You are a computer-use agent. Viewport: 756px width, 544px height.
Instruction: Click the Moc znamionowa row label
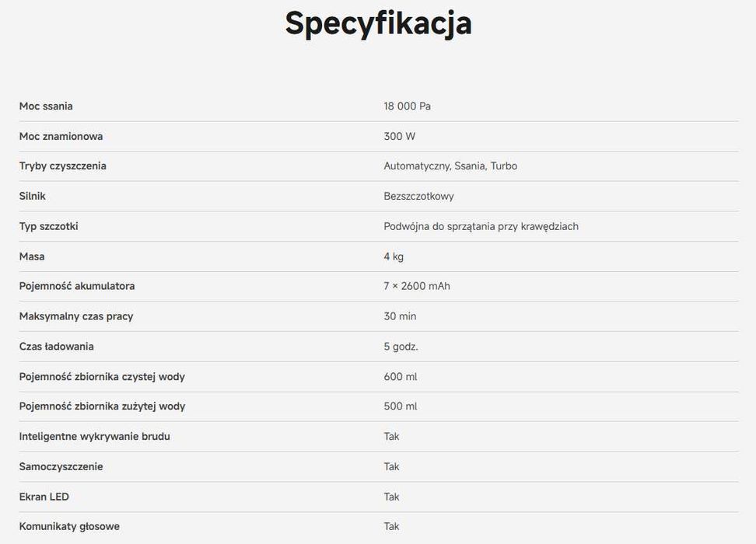61,136
